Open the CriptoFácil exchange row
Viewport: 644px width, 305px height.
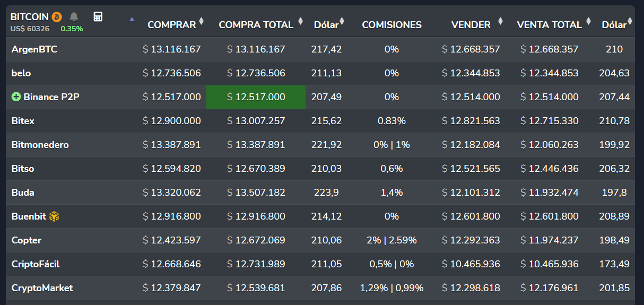click(320, 264)
